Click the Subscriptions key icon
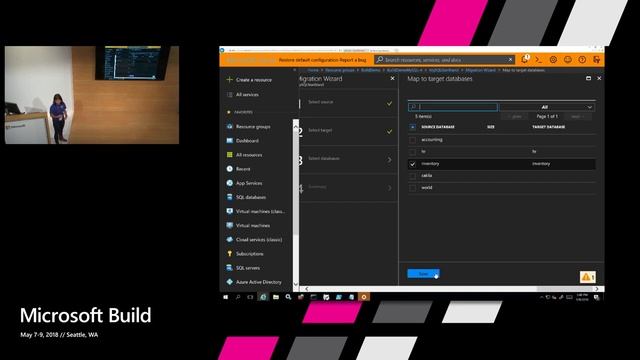640x360 pixels. 229,253
